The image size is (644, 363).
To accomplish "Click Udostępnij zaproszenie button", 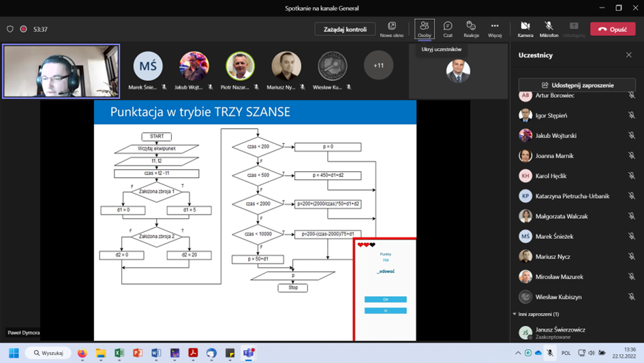I will 577,85.
